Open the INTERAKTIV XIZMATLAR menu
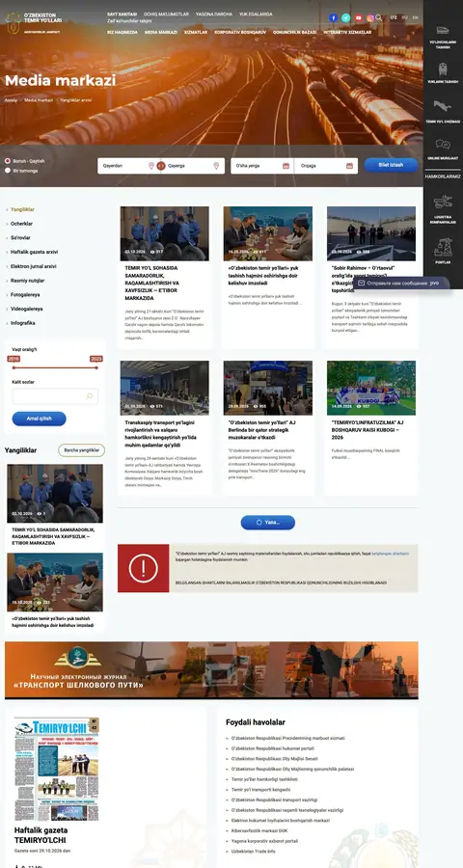The image size is (463, 868). 348,33
